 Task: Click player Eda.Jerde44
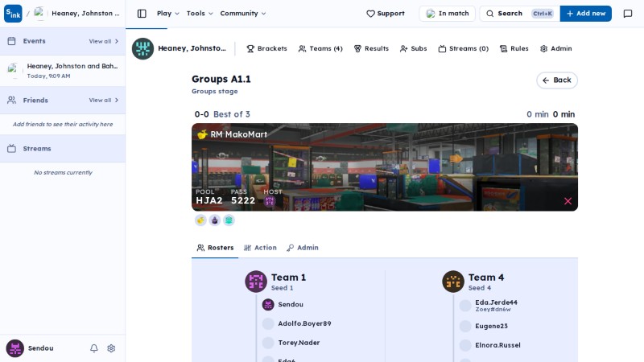coord(496,302)
